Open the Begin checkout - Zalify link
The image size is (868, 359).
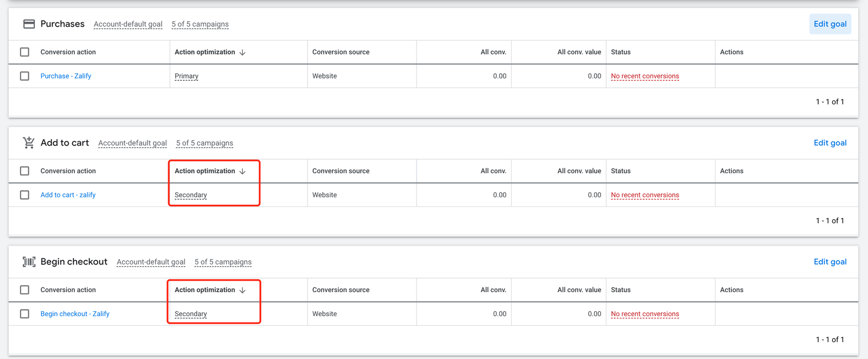pyautogui.click(x=75, y=314)
